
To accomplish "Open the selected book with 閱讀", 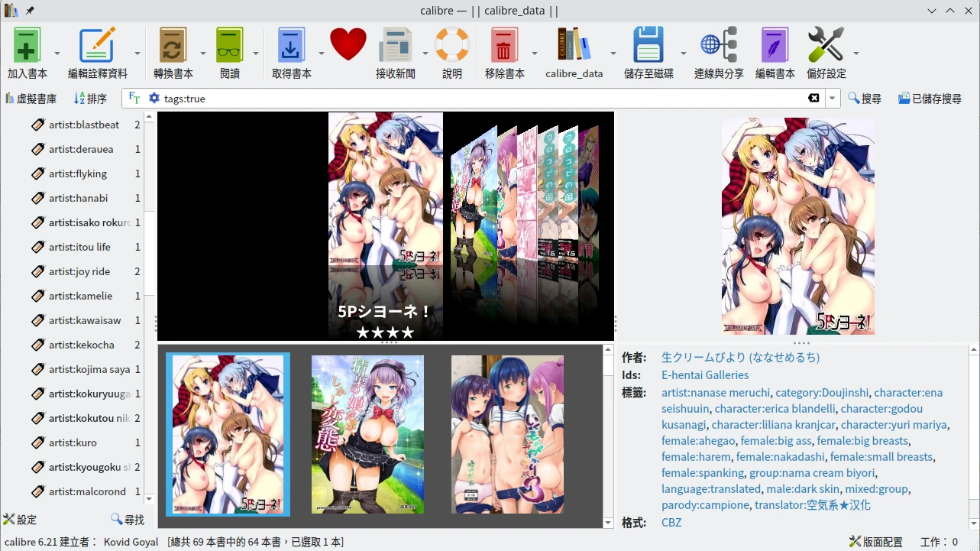I will pos(229,45).
